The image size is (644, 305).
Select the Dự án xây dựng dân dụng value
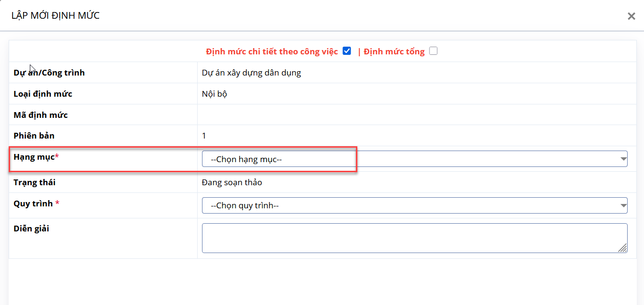coord(251,73)
